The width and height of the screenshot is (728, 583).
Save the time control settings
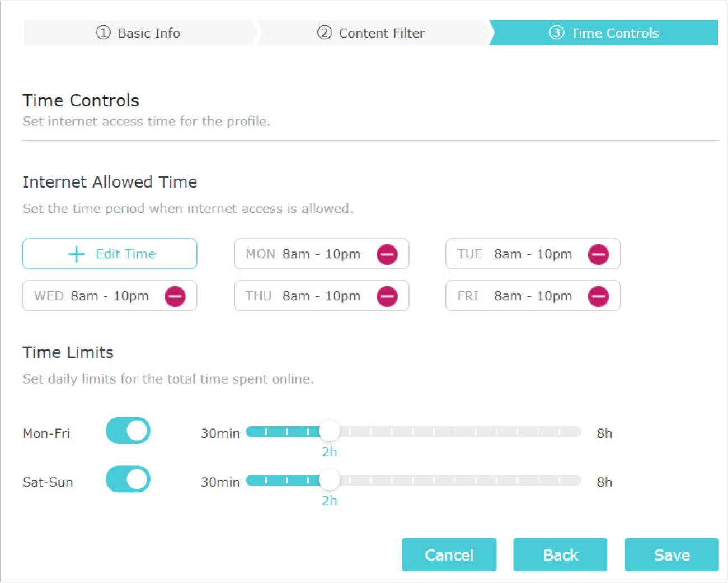tap(671, 554)
